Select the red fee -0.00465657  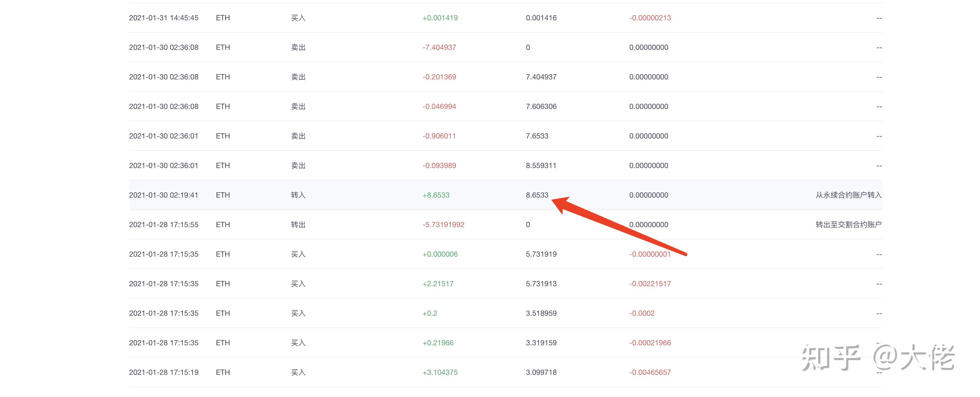[x=651, y=372]
